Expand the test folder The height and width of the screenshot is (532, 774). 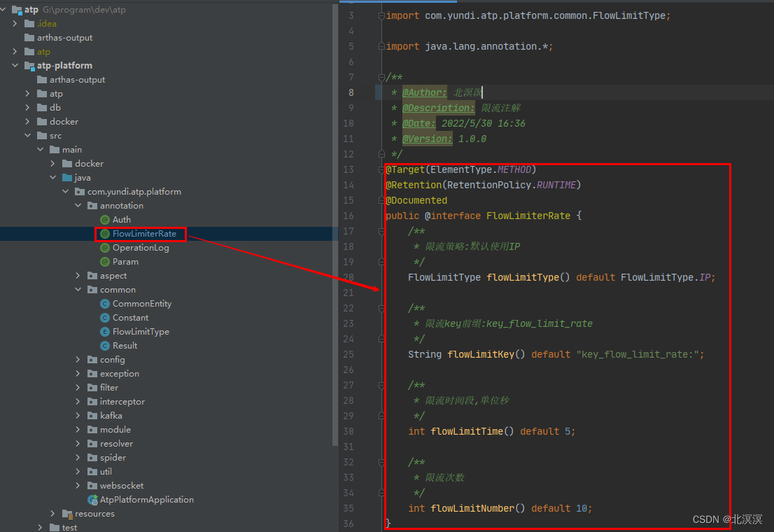click(x=41, y=528)
